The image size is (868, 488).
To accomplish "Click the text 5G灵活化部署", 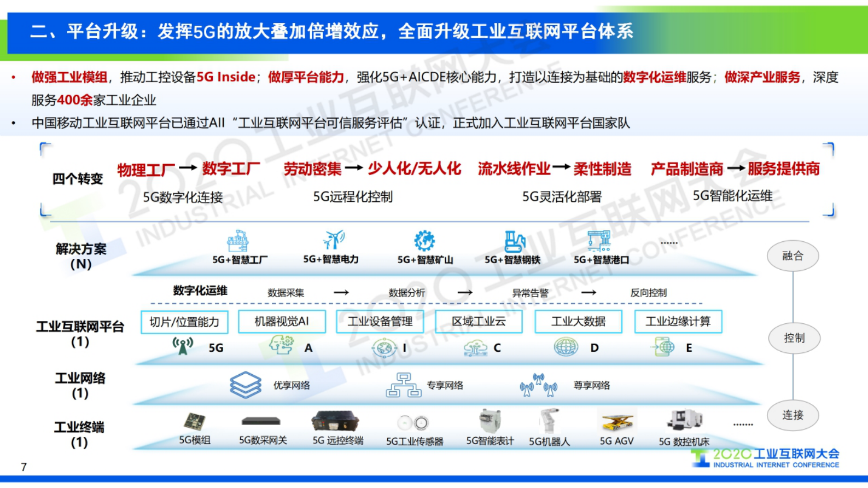I will point(562,196).
